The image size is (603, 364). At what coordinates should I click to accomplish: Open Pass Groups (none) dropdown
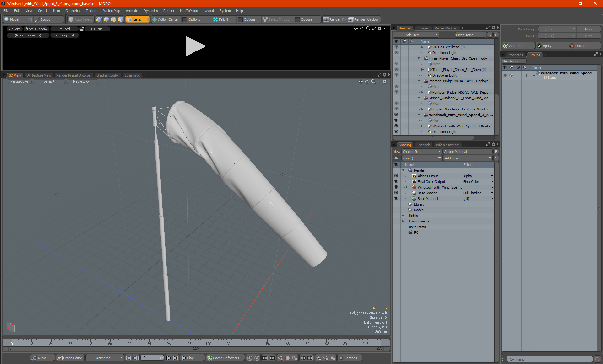pyautogui.click(x=557, y=29)
